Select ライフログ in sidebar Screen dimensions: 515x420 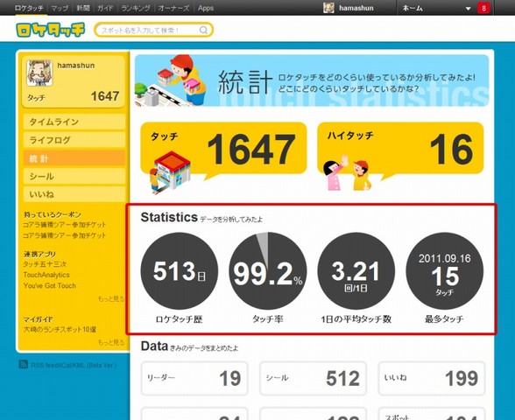74,140
